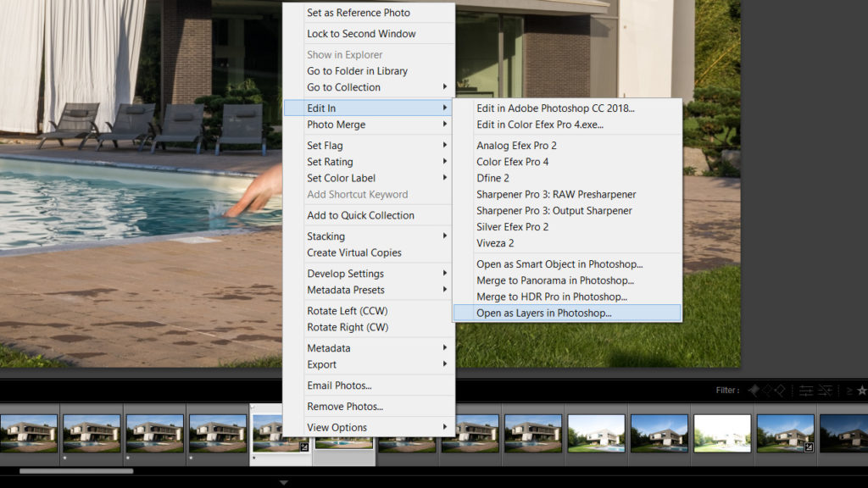Select the Color Efex Pro 4 plugin entry
Viewport: 868px width, 488px height.
click(567, 162)
